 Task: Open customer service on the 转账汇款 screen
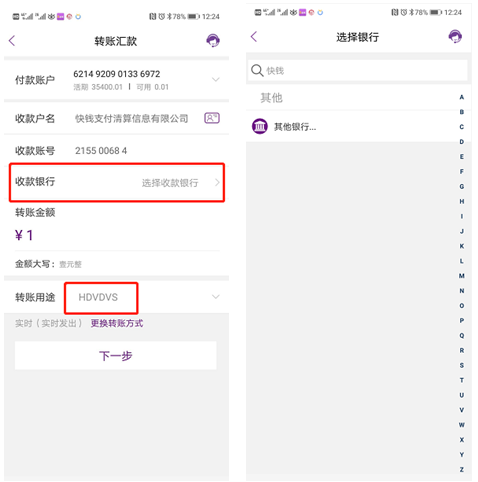(213, 41)
